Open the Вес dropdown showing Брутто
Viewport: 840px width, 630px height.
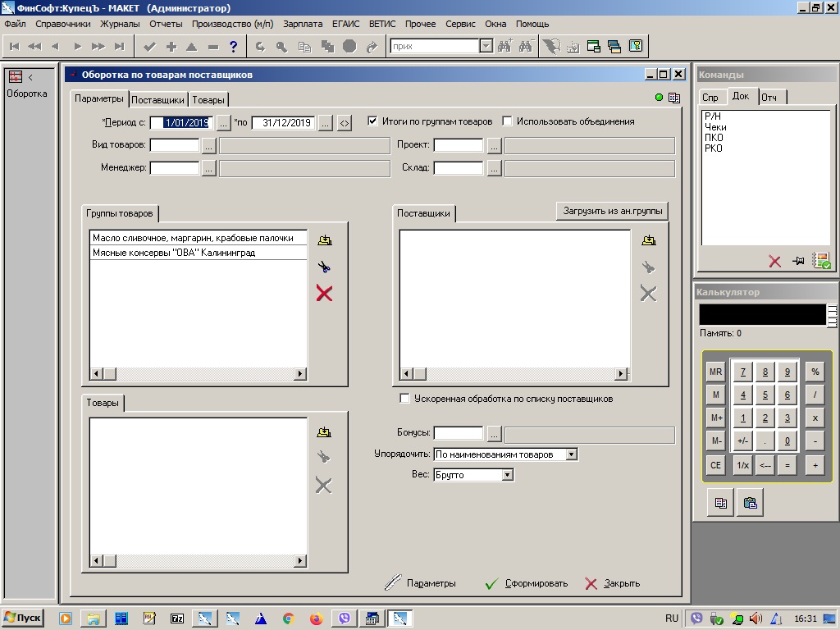507,475
